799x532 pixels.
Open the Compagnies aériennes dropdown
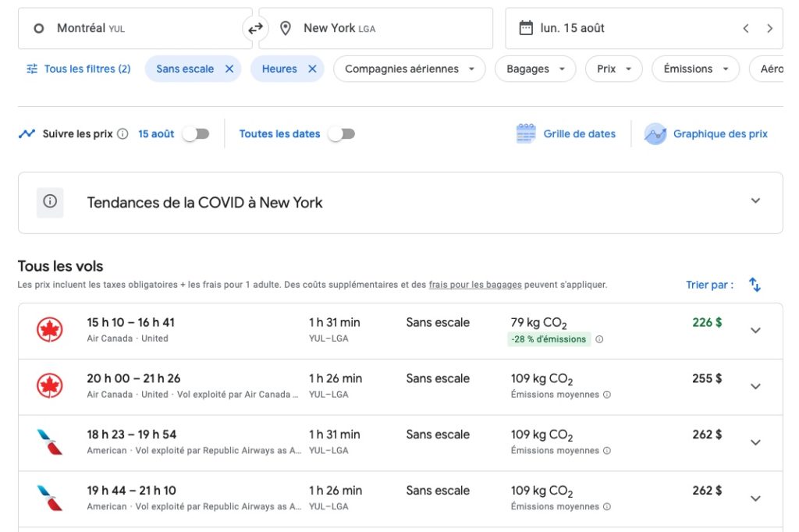(409, 69)
